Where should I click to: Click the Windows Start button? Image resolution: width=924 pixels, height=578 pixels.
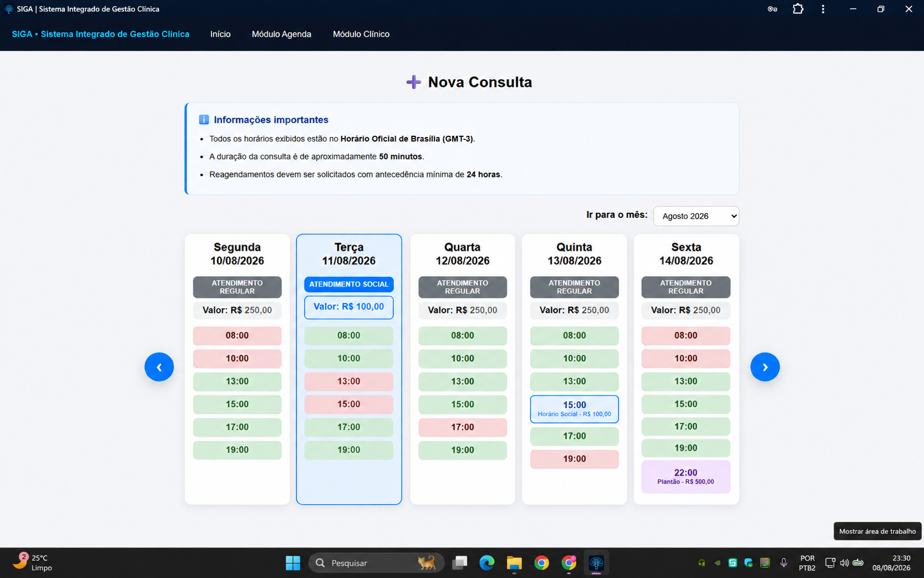(x=293, y=563)
